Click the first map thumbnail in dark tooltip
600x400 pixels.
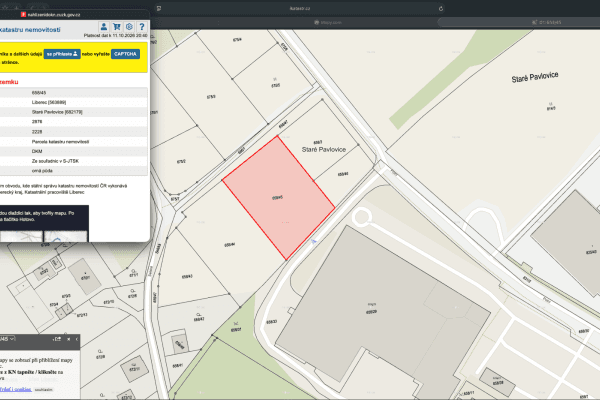pos(21,236)
